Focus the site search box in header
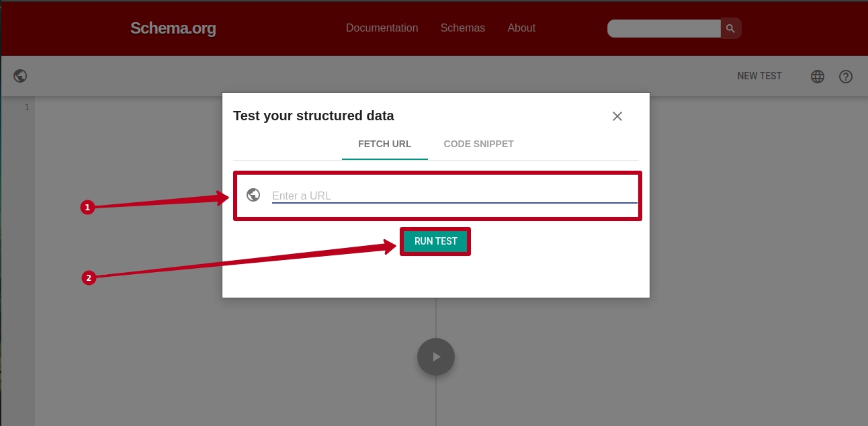This screenshot has width=868, height=426. click(664, 28)
